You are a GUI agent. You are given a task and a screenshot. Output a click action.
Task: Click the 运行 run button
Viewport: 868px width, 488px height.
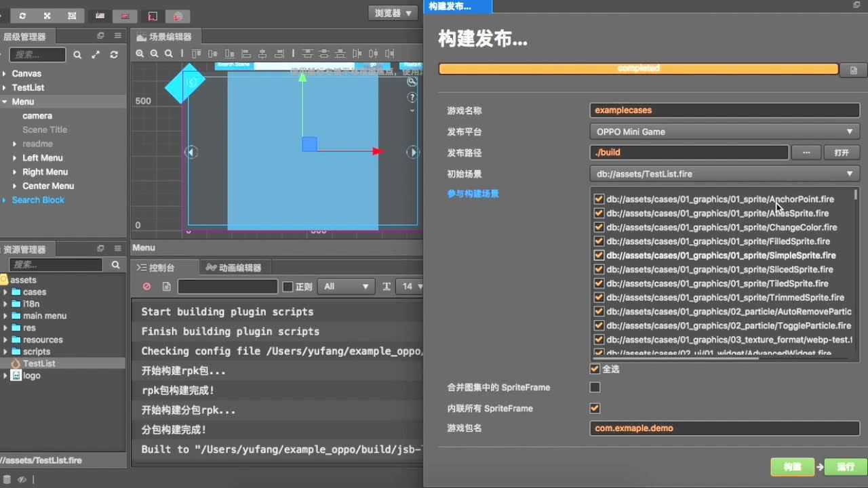point(846,466)
